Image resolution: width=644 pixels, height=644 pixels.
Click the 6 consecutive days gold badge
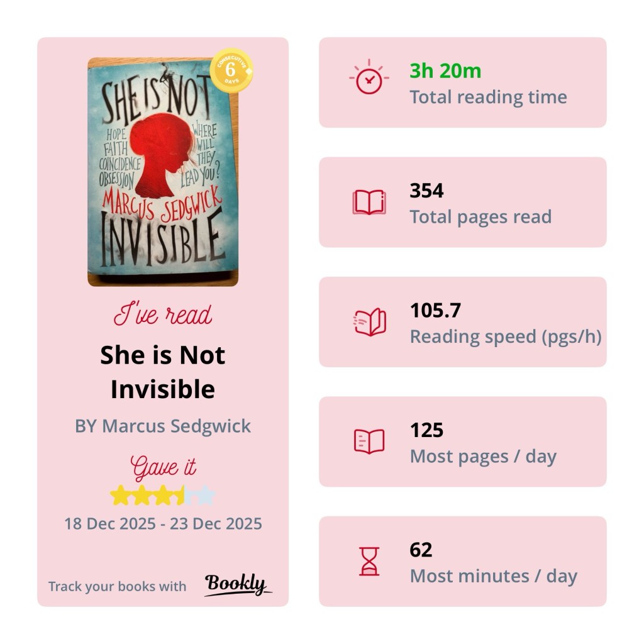pyautogui.click(x=231, y=69)
